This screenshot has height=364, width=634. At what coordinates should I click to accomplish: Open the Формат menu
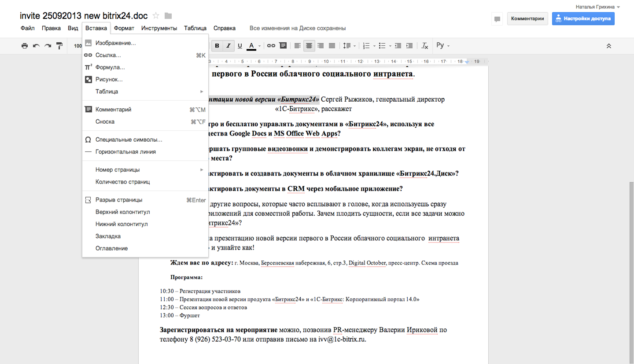(124, 28)
